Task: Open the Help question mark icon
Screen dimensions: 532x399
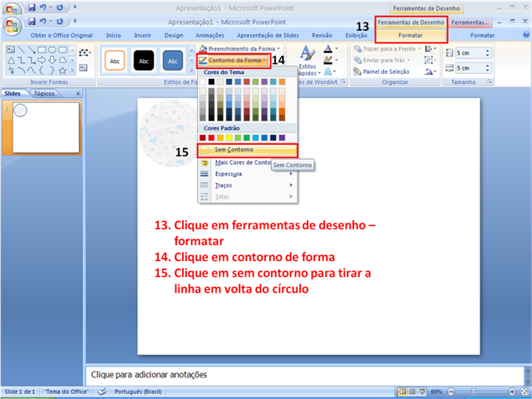Action: click(526, 35)
